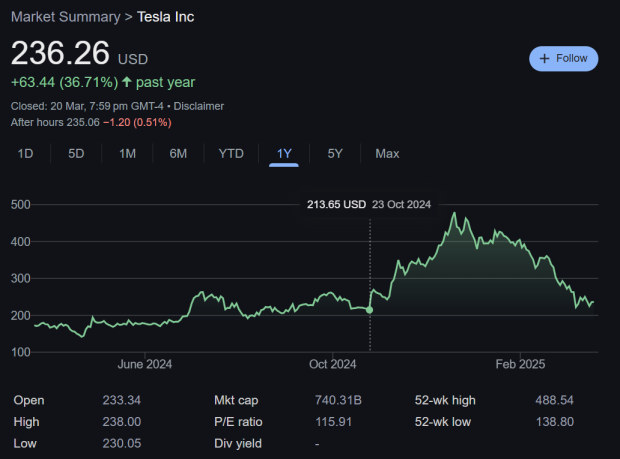The width and height of the screenshot is (620, 459).
Task: Click the 236.26 price value
Action: [60, 53]
